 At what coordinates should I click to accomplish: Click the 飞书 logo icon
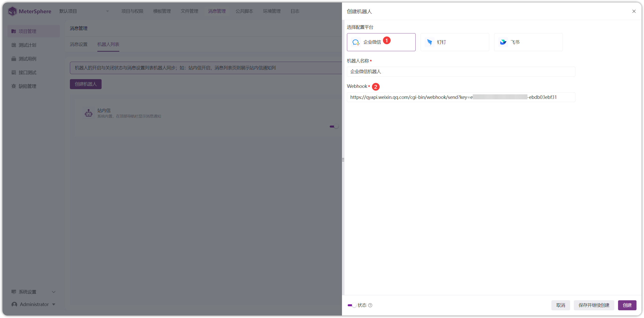(503, 42)
